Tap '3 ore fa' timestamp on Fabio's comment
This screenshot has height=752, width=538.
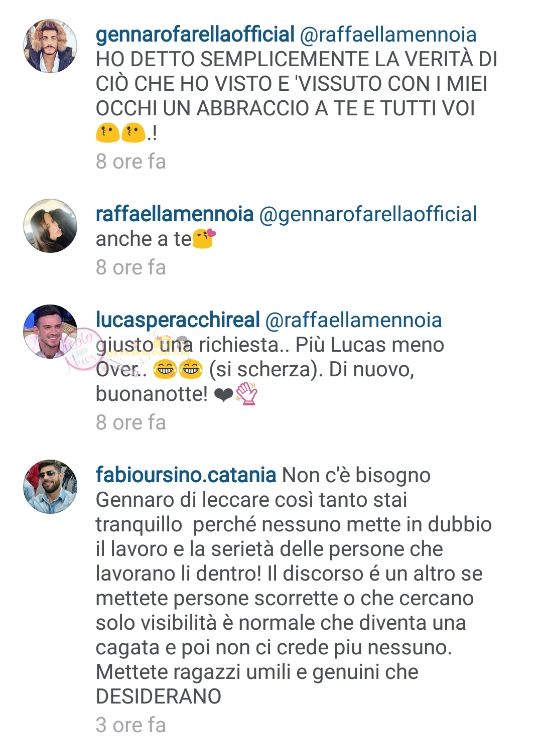tap(131, 725)
